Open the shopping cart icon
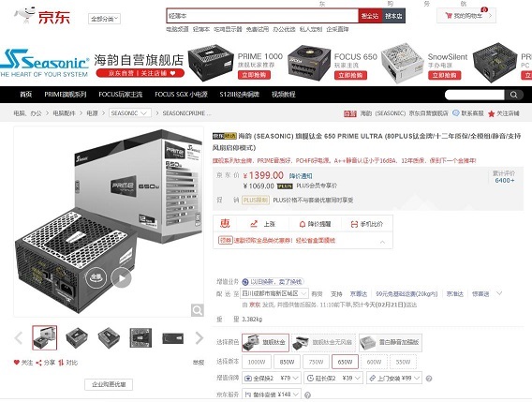532x402 pixels. 449,16
